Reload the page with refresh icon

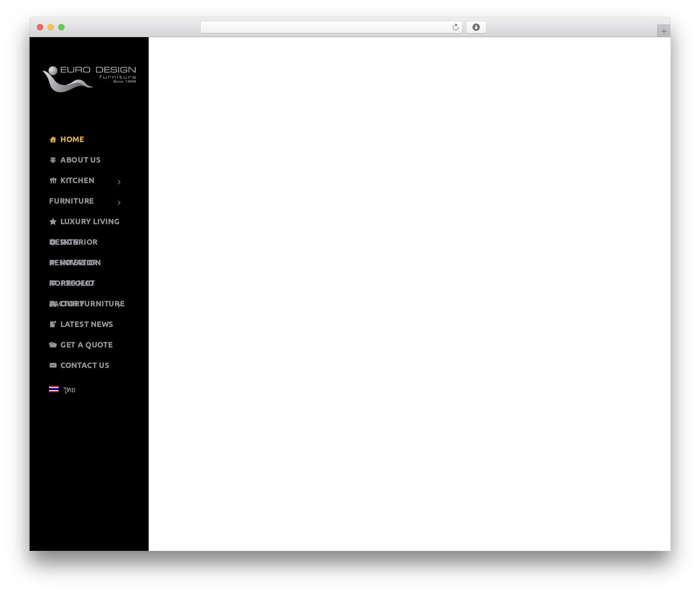[455, 27]
